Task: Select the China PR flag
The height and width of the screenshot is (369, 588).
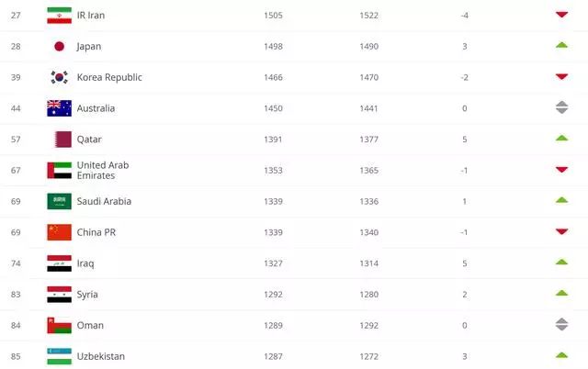Action: [x=59, y=232]
